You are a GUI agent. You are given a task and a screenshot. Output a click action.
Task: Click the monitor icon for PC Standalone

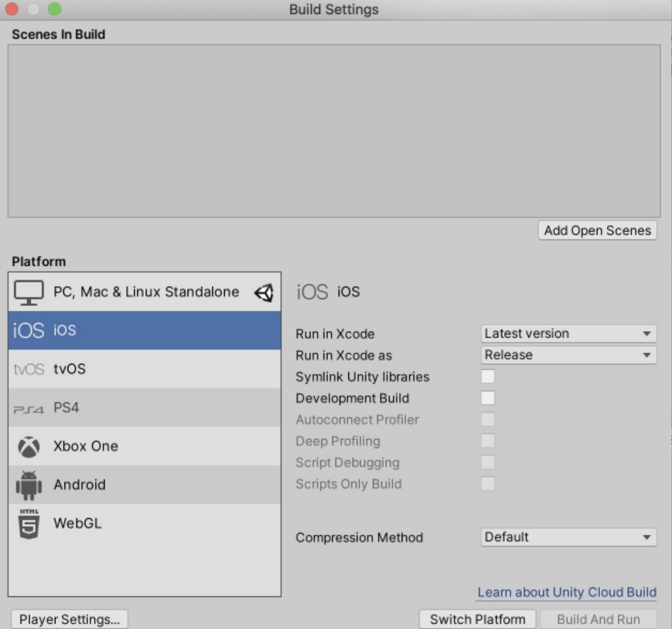(29, 292)
